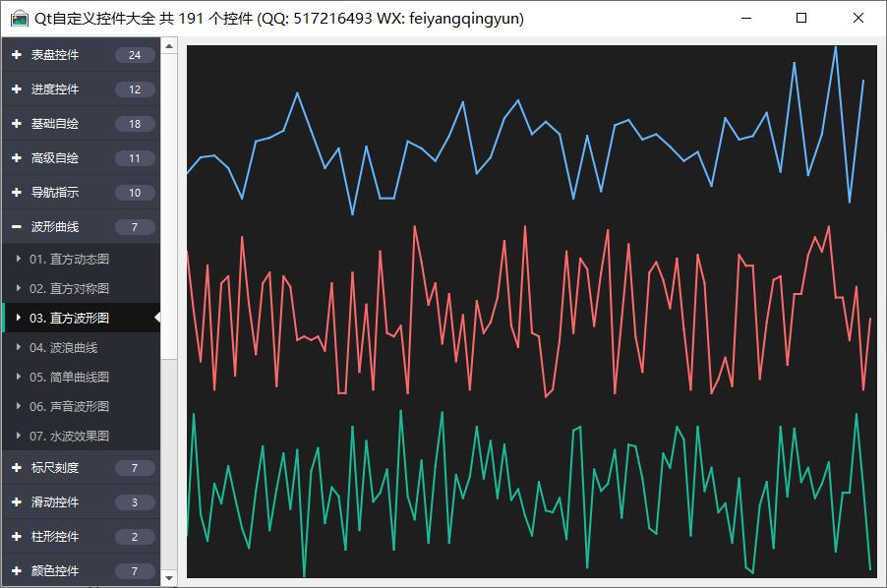This screenshot has width=887, height=588.
Task: Click the plus icon beside 基础自绘
Action: coord(17,124)
